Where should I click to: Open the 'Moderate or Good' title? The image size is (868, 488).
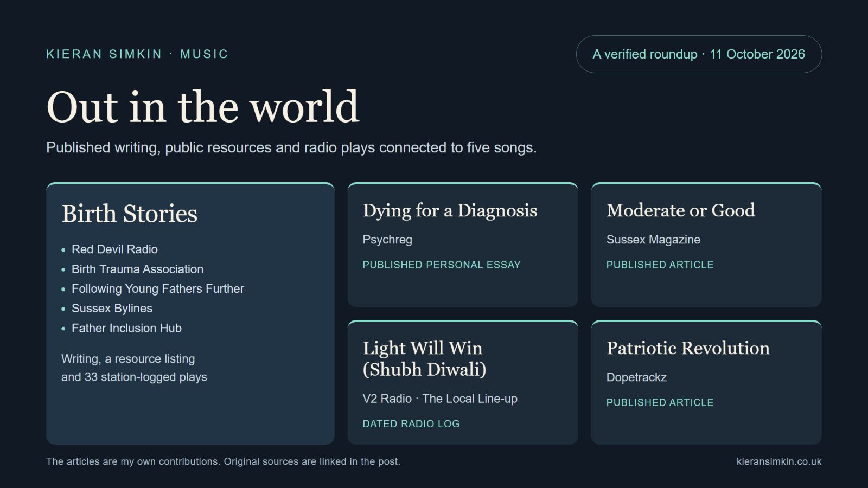coord(681,210)
